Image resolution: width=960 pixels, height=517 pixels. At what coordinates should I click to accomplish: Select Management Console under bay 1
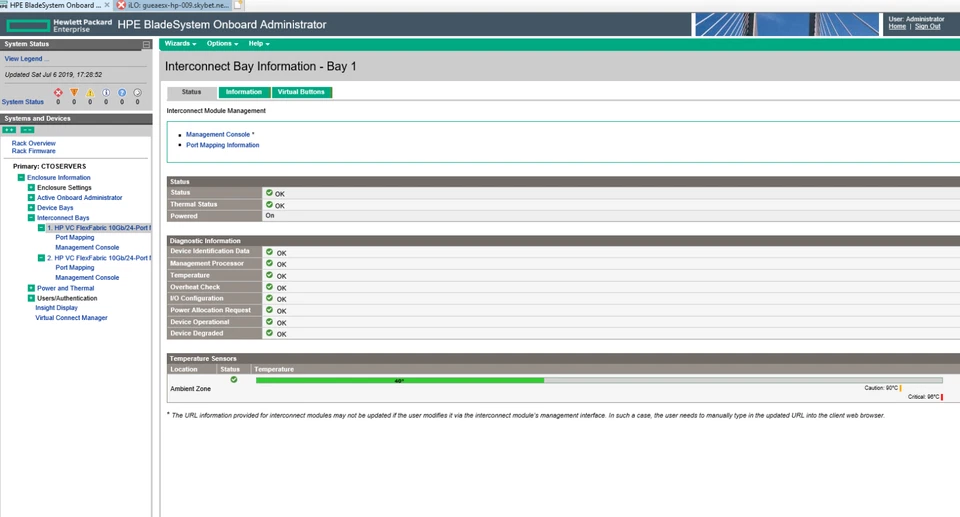click(x=87, y=247)
